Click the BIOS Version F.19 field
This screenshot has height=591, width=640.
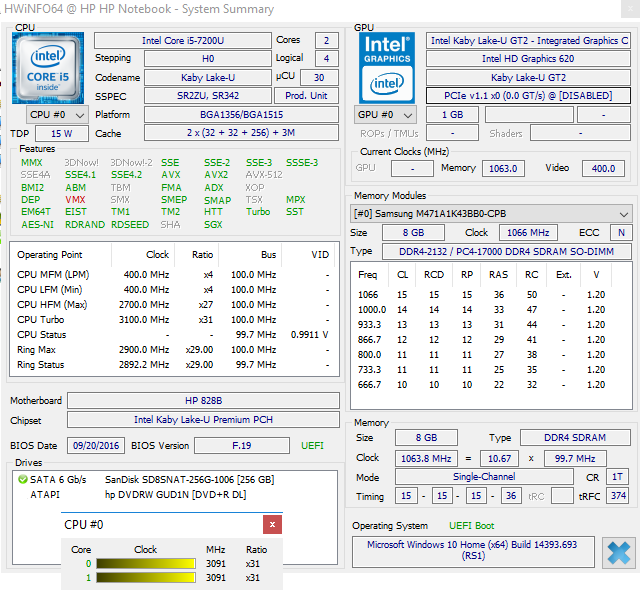tap(242, 446)
